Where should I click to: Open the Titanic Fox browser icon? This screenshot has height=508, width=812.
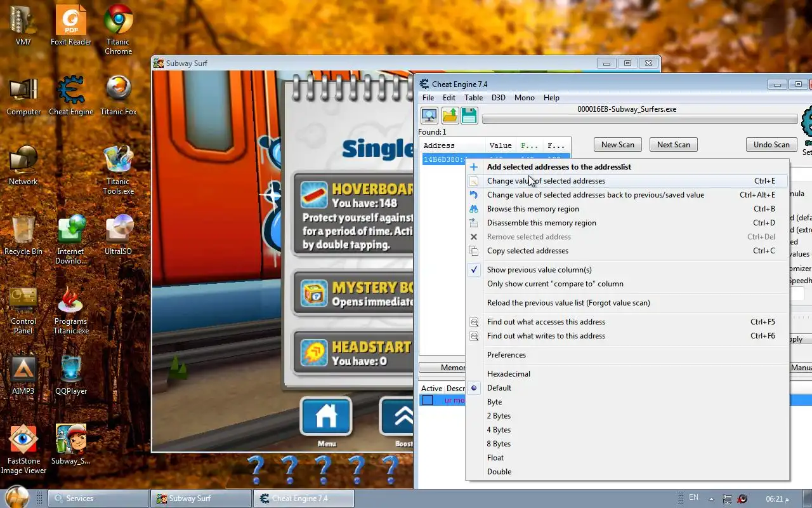118,96
